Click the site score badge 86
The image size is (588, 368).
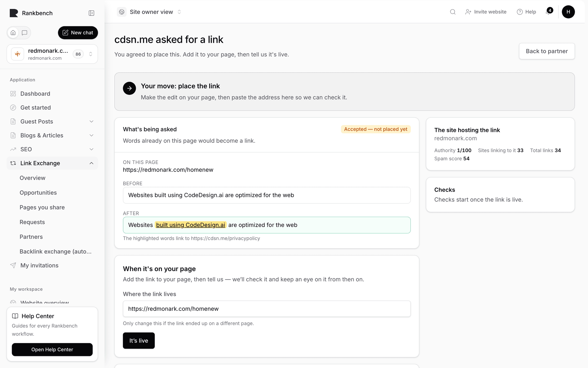click(x=78, y=54)
